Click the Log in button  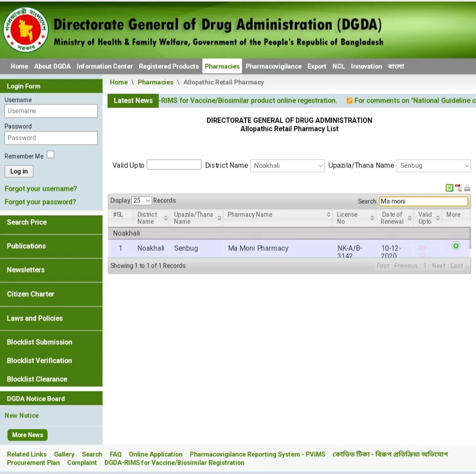tap(19, 171)
